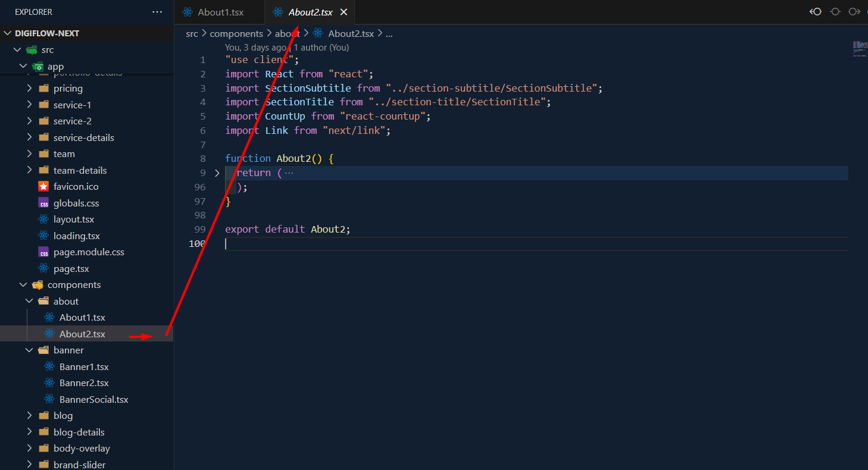
Task: Click line number 99 in gutter
Action: pyautogui.click(x=200, y=230)
